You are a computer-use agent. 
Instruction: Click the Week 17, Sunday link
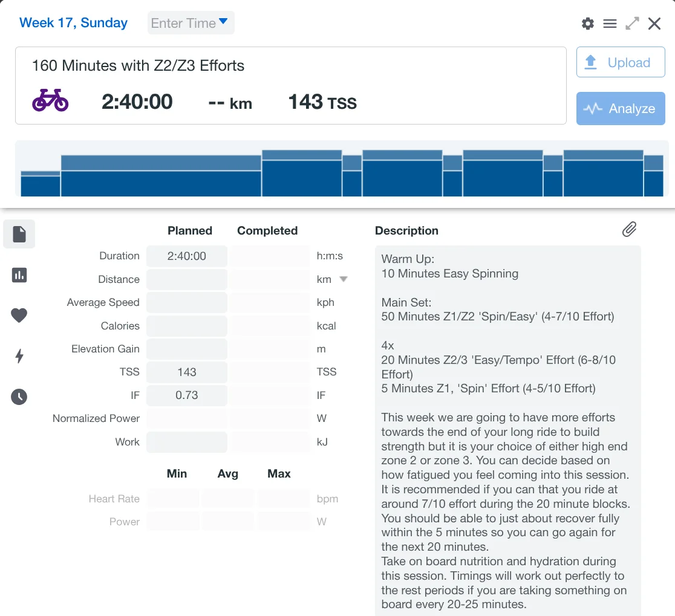[x=73, y=23]
